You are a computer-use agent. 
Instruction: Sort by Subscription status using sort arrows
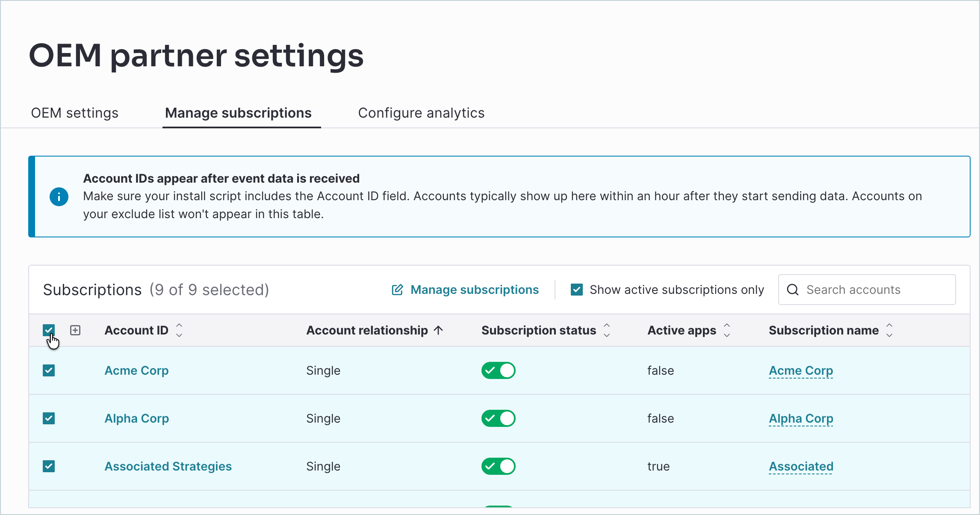point(607,330)
